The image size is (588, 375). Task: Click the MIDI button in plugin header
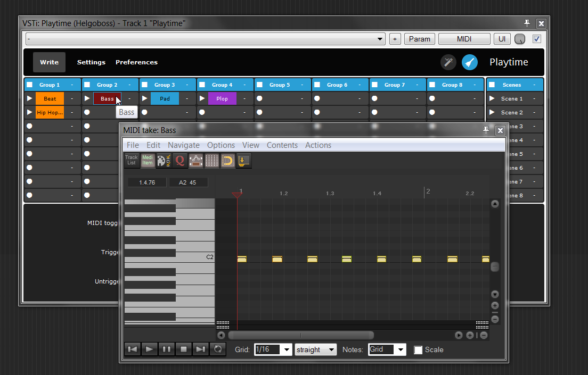pos(464,39)
